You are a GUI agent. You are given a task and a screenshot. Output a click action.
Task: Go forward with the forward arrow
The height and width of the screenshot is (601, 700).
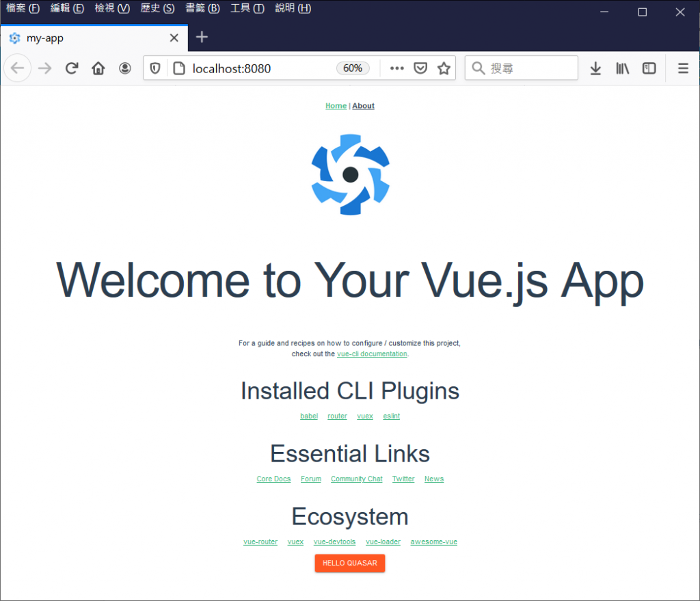pos(44,68)
